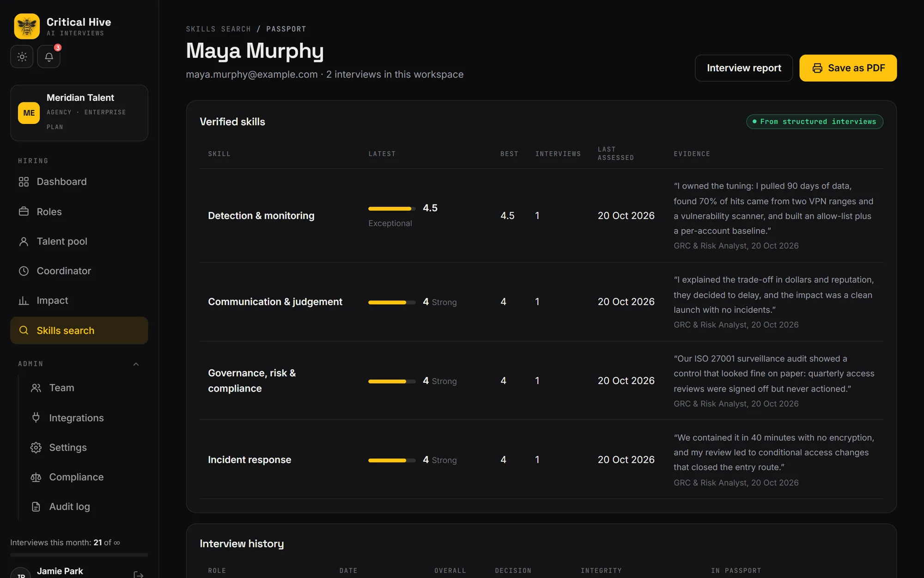Click the Last Assessed column header

[615, 154]
